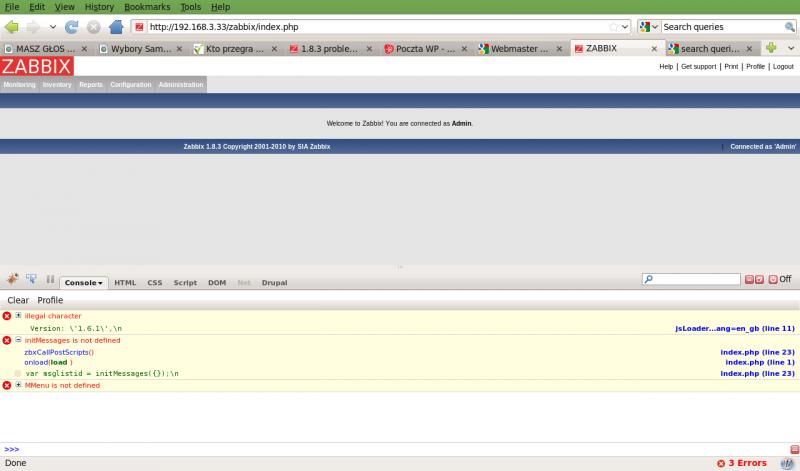Switch to the Firebug CSS tab
The width and height of the screenshot is (800, 471).
155,283
